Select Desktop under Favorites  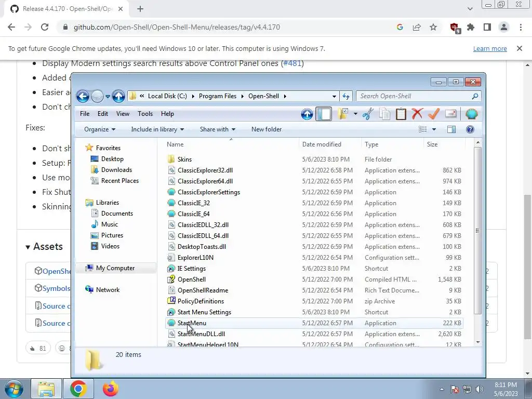click(112, 159)
